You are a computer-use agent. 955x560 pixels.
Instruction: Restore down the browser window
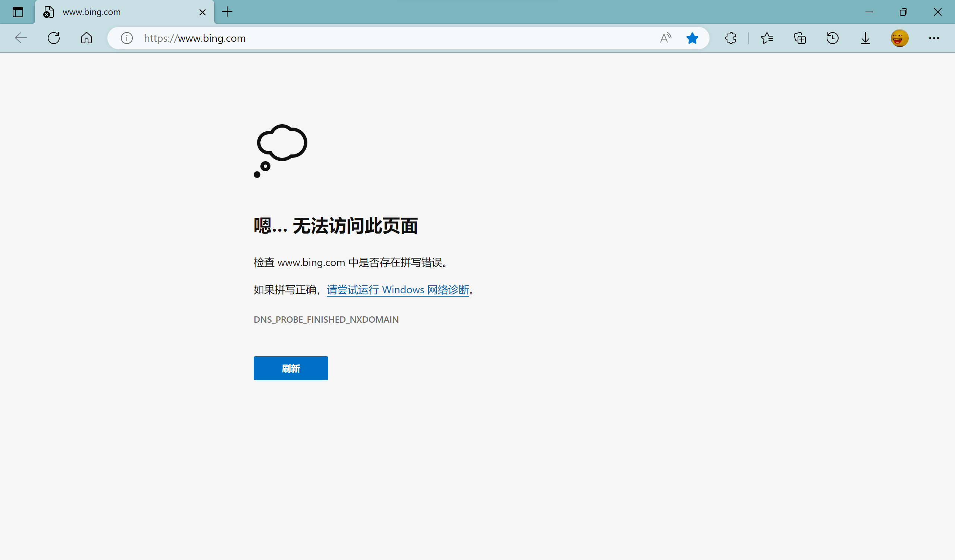pos(903,12)
